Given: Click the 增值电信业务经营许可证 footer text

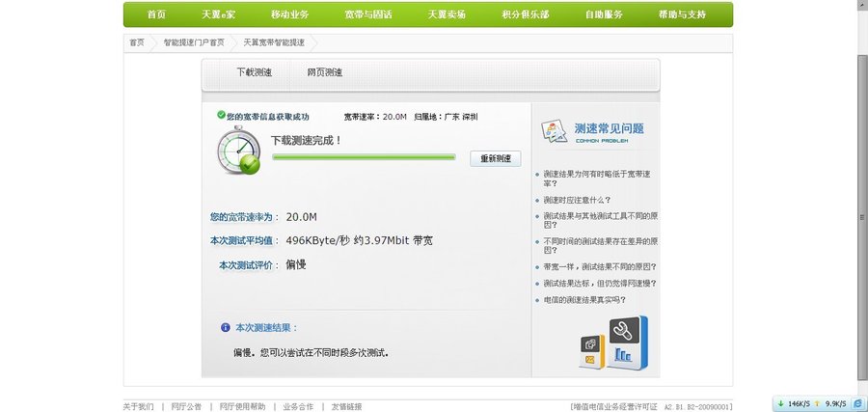Looking at the screenshot, I should 614,406.
